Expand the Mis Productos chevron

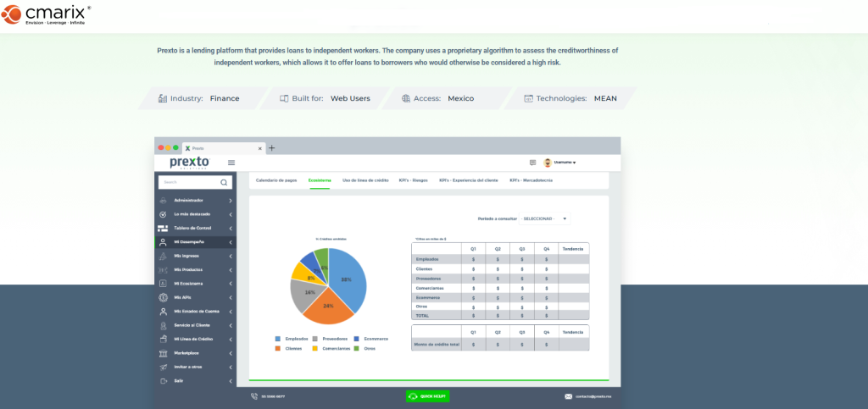231,270
